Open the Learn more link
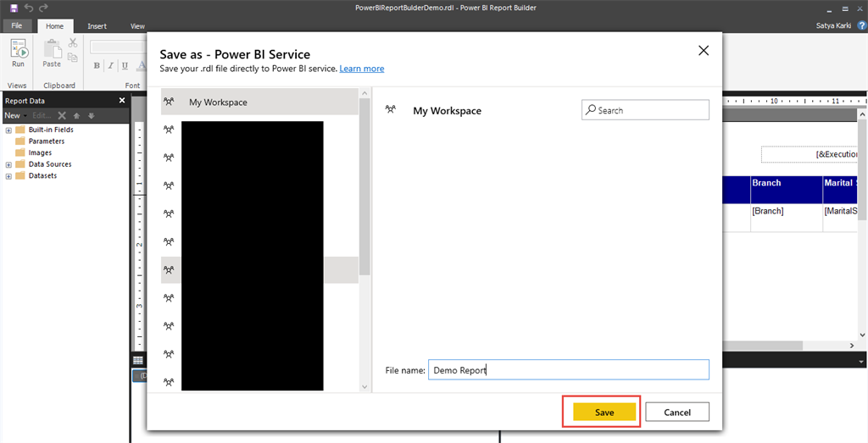Image resolution: width=868 pixels, height=443 pixels. click(x=361, y=69)
